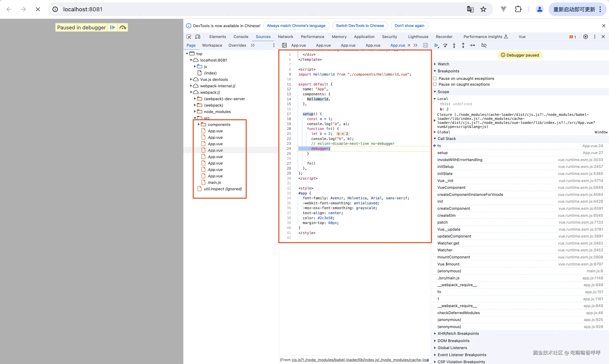Screen dimensions: 609x364
Task: Hide the file navigator sidebar
Action: click(x=284, y=45)
